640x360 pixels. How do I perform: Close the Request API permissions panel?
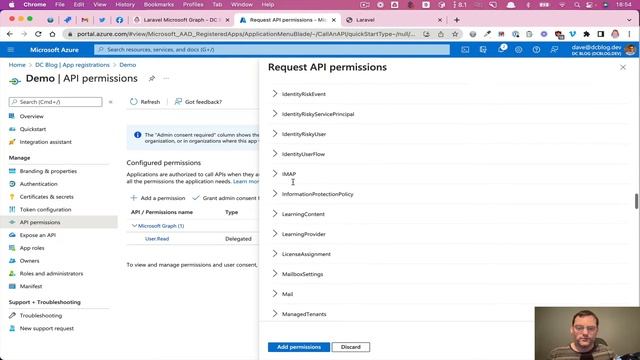coord(623,67)
